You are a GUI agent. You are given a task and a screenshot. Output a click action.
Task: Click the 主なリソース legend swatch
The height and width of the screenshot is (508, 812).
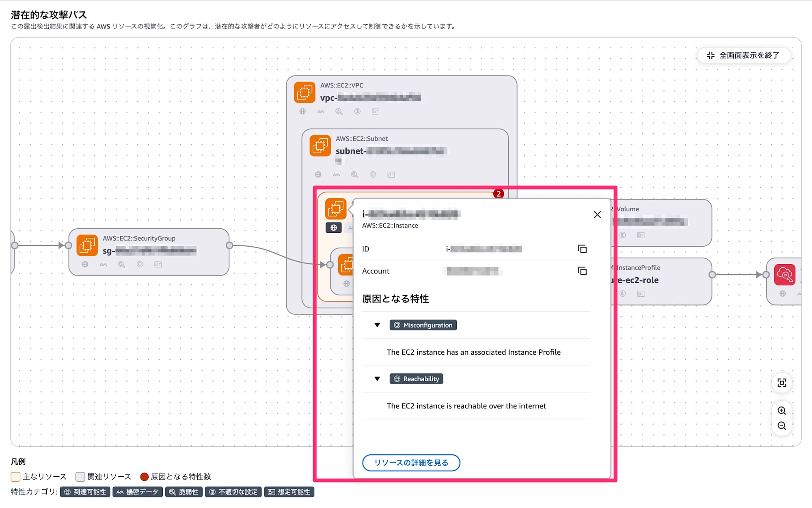click(x=15, y=476)
